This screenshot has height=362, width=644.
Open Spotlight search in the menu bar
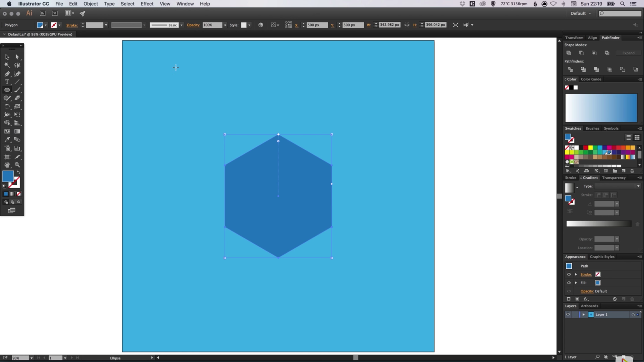[x=622, y=4]
